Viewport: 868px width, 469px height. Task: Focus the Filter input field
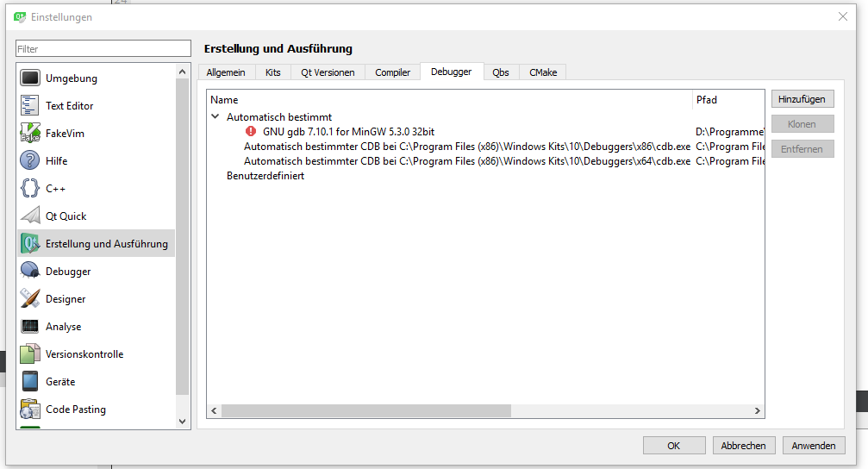tap(103, 49)
